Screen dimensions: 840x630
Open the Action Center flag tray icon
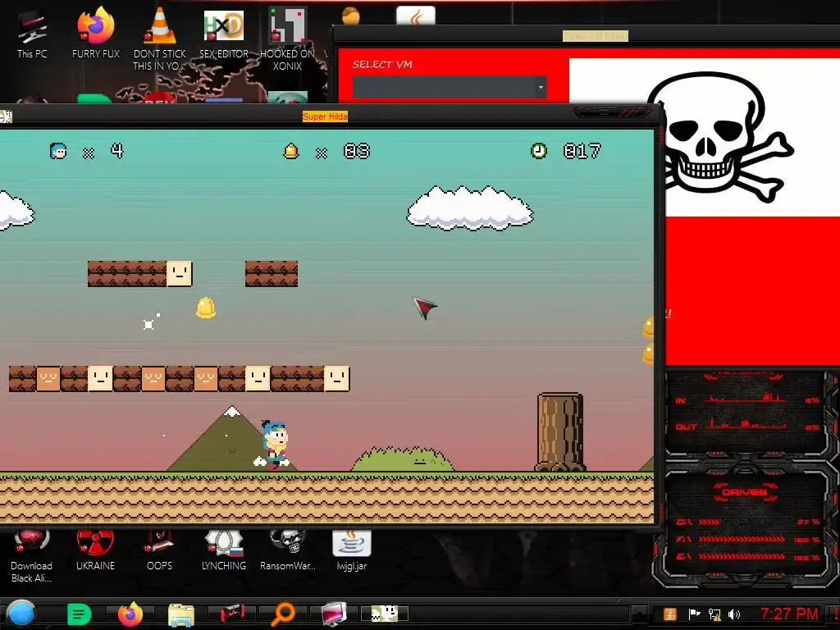[x=694, y=614]
